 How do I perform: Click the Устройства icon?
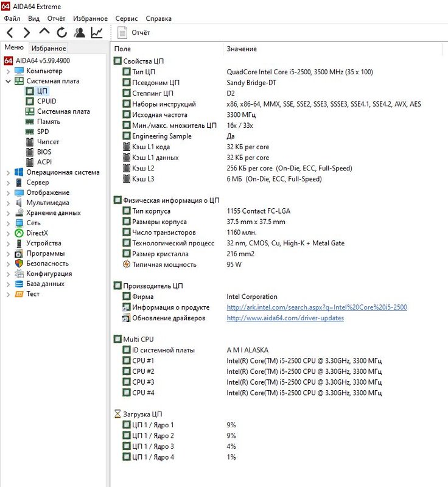point(19,243)
